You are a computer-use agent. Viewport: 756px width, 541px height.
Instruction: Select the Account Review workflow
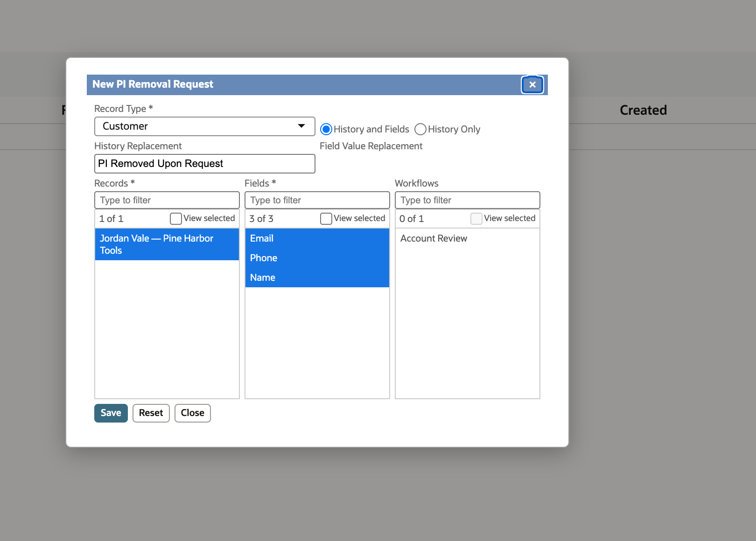(468, 238)
